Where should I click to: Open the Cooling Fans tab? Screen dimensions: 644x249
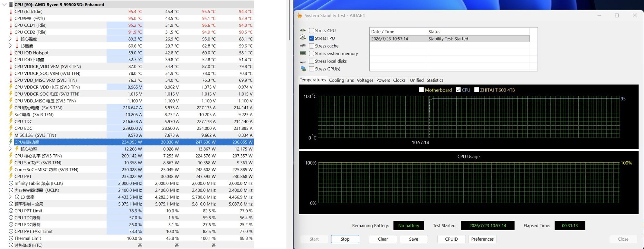coord(341,80)
